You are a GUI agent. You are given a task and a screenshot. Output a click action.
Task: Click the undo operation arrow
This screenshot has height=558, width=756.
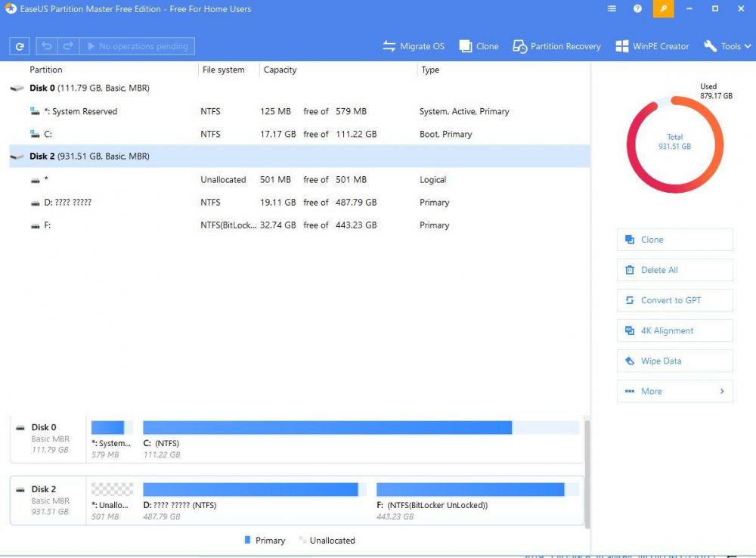pyautogui.click(x=47, y=46)
